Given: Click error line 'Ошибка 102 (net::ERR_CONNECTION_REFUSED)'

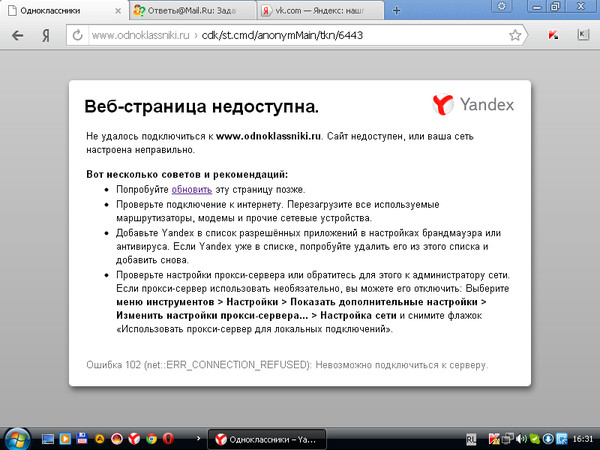Looking at the screenshot, I should 197,365.
